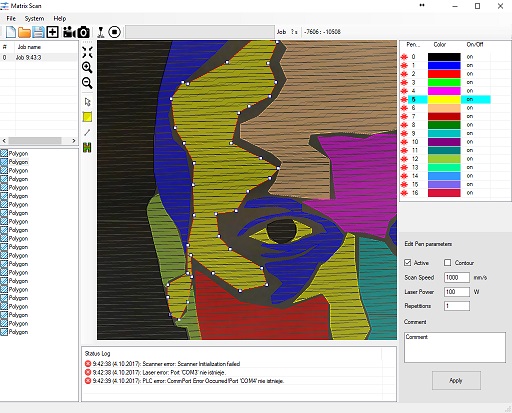Viewport: 512px width, 413px height.
Task: Toggle pen 1 on/off state
Action: (x=470, y=65)
